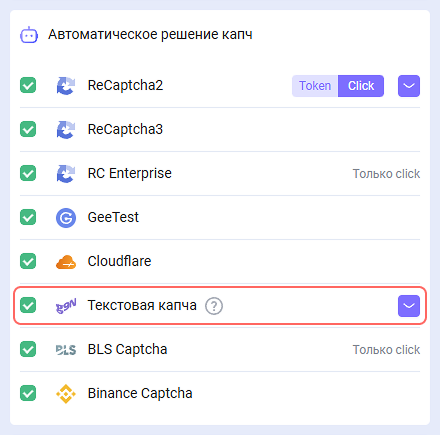The width and height of the screenshot is (440, 435).
Task: Switch ReCaptcha2 mode to Token
Action: coord(315,86)
